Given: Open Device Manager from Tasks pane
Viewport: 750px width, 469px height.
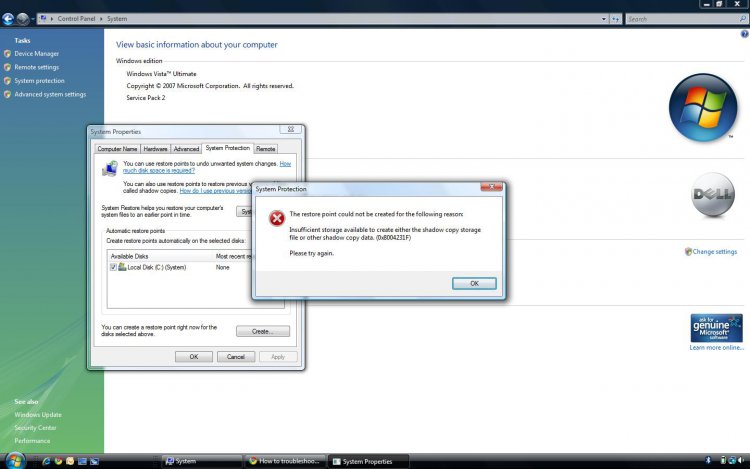Looking at the screenshot, I should pyautogui.click(x=36, y=54).
